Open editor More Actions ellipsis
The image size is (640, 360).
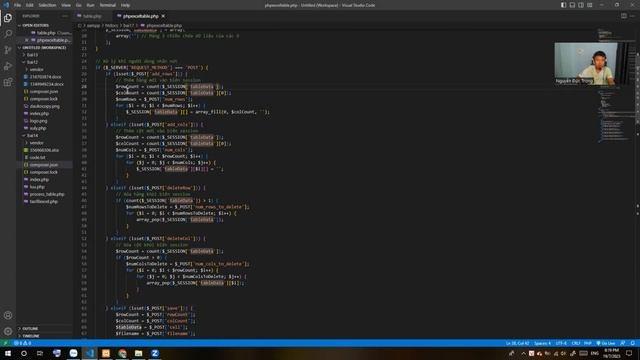[x=632, y=16]
